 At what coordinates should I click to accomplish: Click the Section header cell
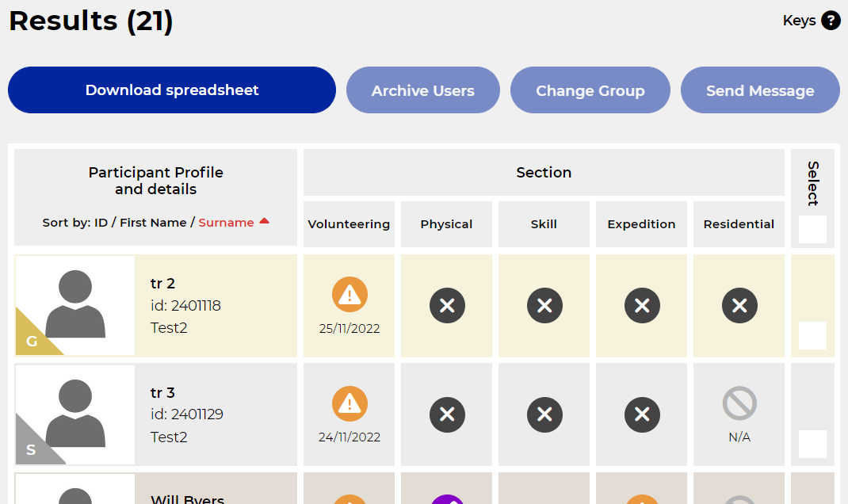544,173
